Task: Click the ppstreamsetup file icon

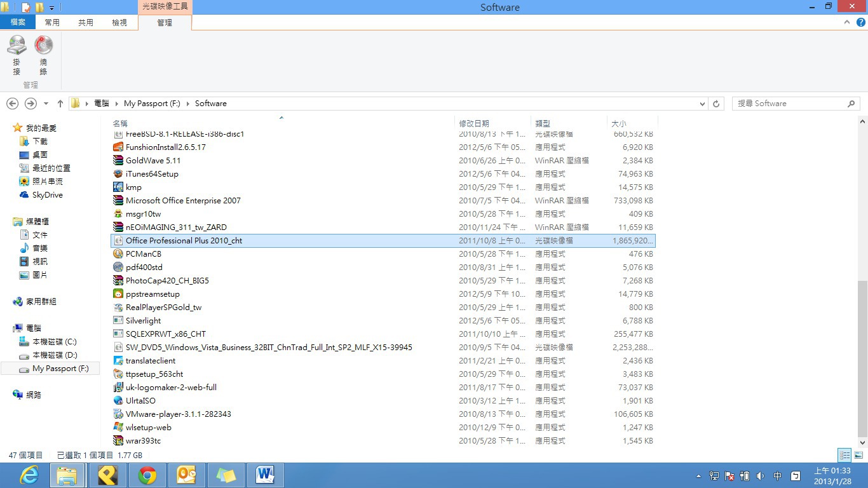Action: pyautogui.click(x=118, y=294)
